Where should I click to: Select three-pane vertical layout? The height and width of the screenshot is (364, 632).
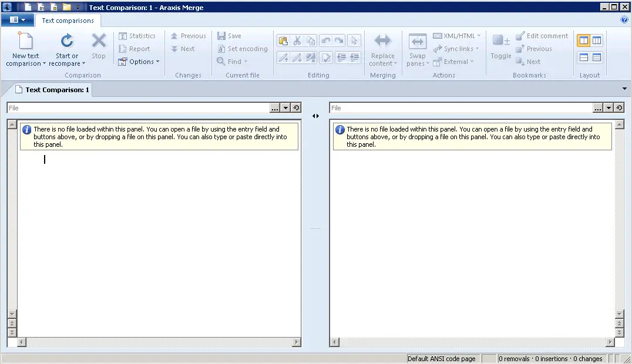click(x=597, y=41)
